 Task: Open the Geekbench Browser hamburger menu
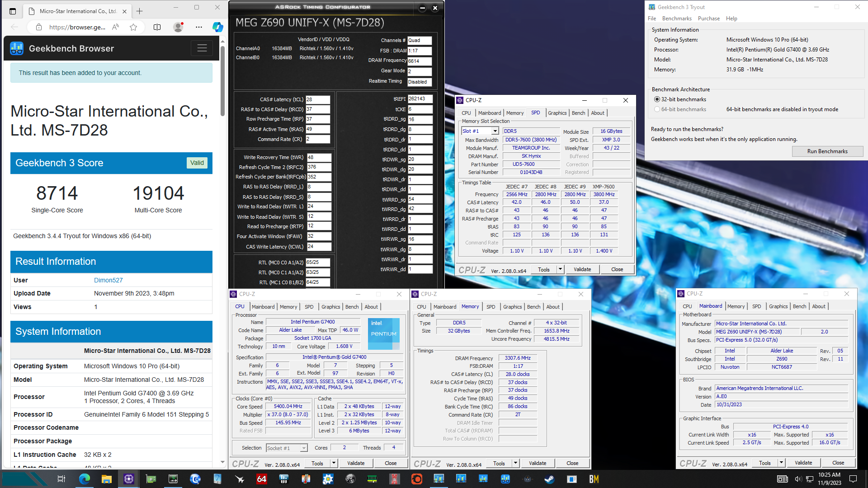click(202, 48)
